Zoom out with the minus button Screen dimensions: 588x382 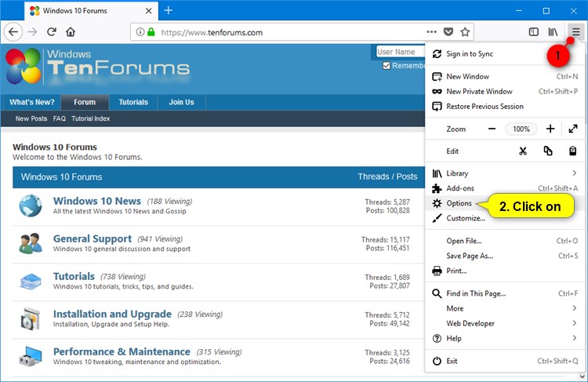click(492, 129)
